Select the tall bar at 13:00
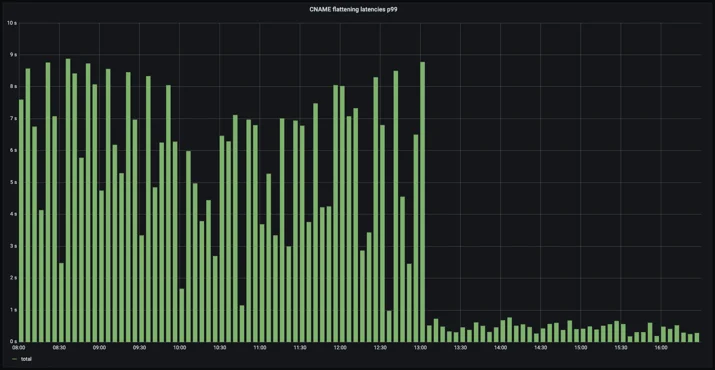Viewport: 715px width, 370px height. click(x=423, y=202)
